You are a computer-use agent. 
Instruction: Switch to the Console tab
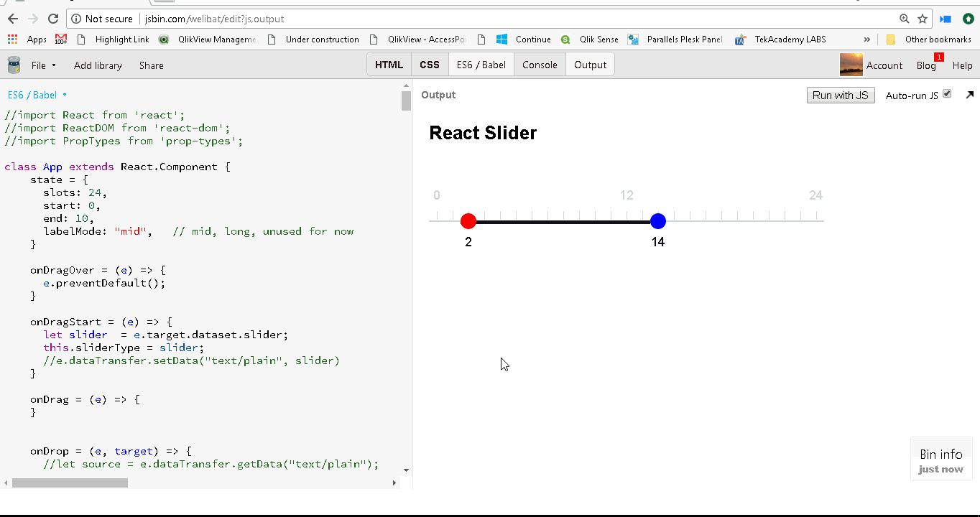(x=540, y=64)
